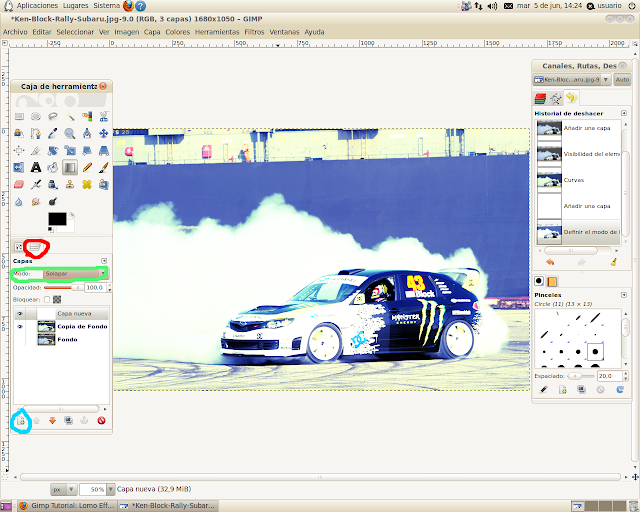Select the Ellipse Select tool
Screen dimensions: 640x512
(36, 117)
